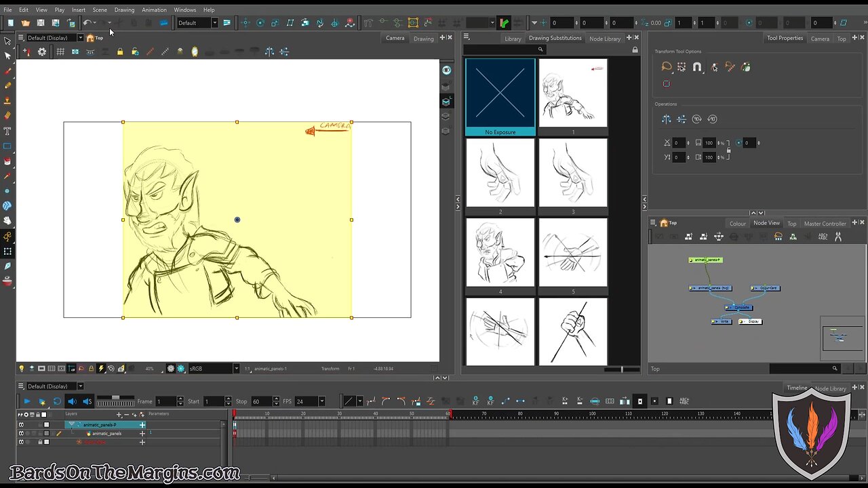Viewport: 868px width, 488px height.
Task: Click the gear settings icon in camera toolbar
Action: click(x=42, y=52)
